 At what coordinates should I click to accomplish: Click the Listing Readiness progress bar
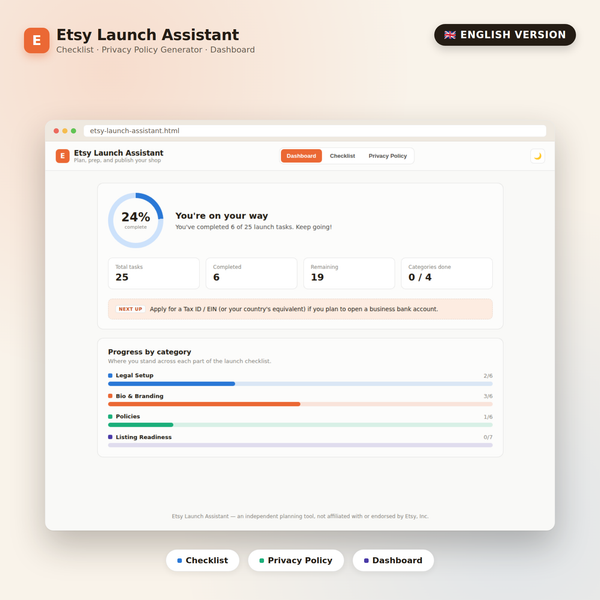[x=300, y=445]
